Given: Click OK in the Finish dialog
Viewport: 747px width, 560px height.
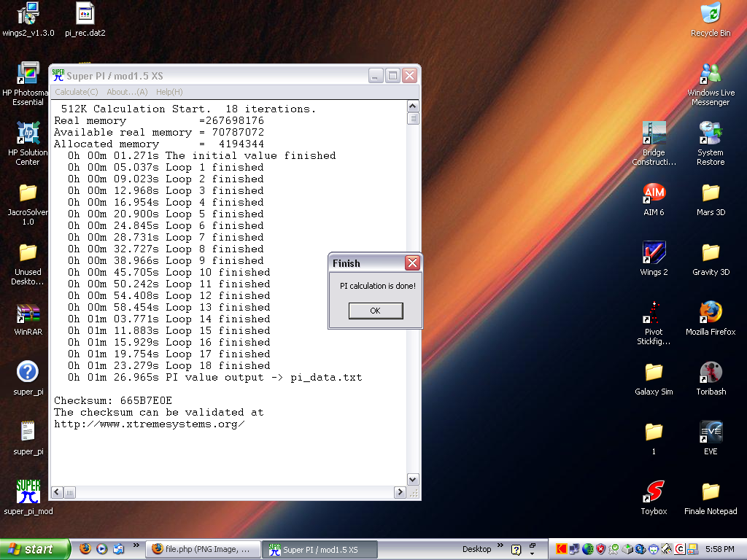Looking at the screenshot, I should click(x=375, y=311).
